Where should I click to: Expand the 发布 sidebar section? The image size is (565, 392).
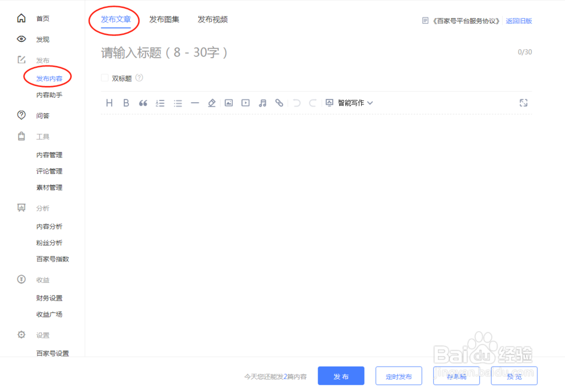[x=44, y=59]
